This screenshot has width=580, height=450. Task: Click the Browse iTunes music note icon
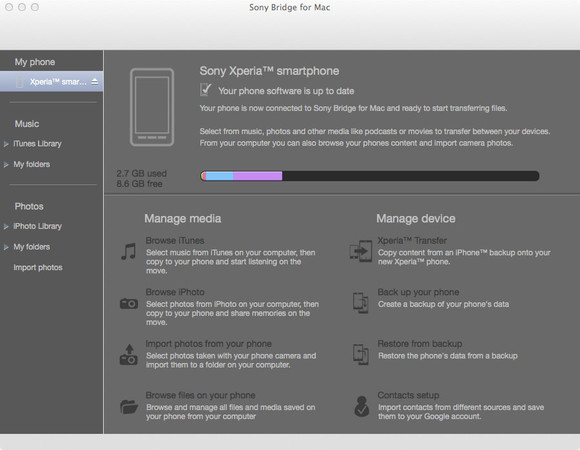pyautogui.click(x=128, y=252)
